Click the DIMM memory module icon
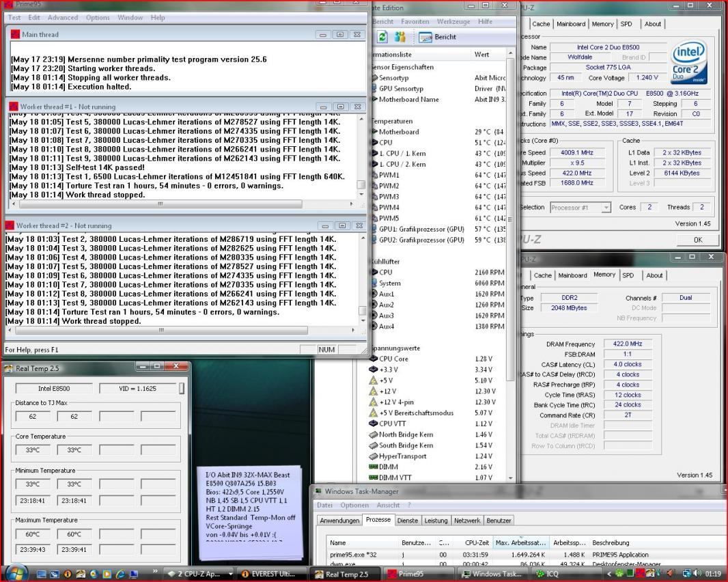728x582 pixels. [x=374, y=467]
